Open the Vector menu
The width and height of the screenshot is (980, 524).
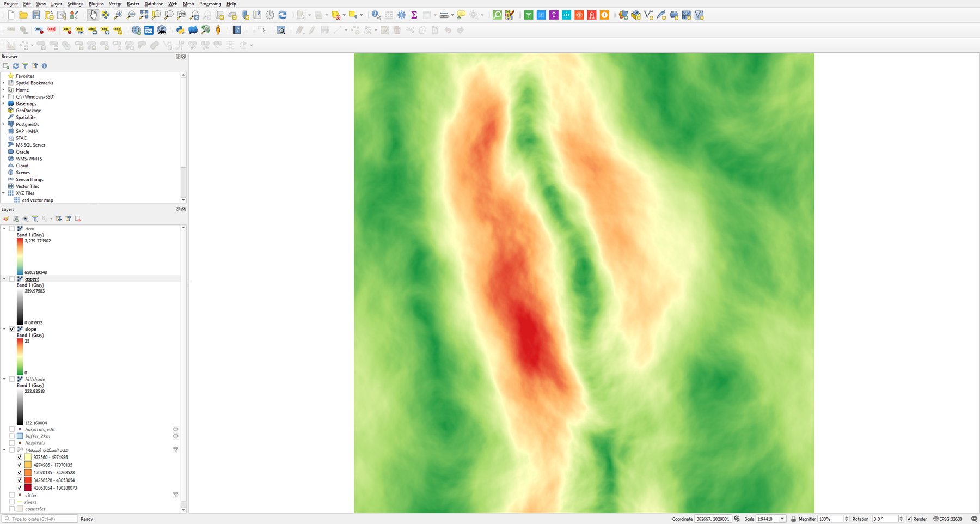115,4
